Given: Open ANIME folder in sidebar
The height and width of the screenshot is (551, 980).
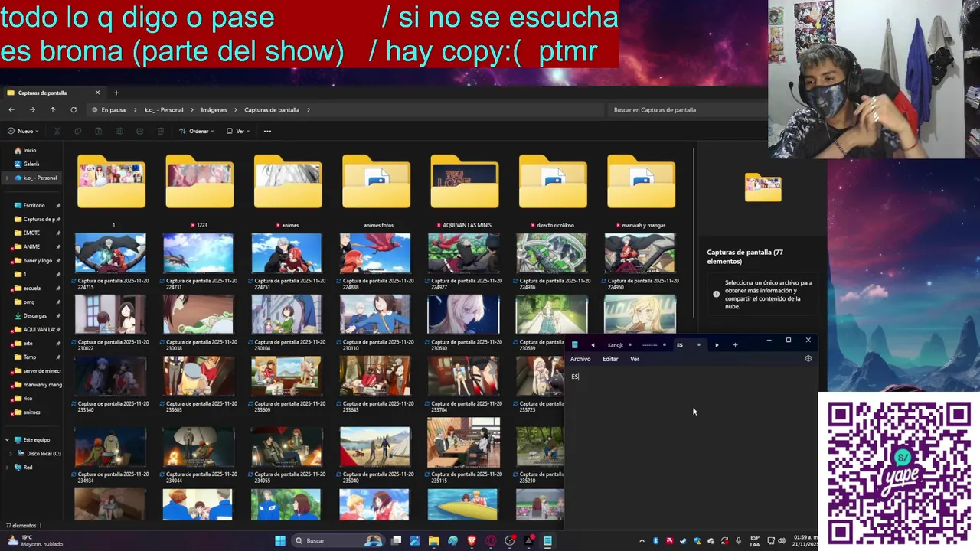Looking at the screenshot, I should tap(31, 246).
